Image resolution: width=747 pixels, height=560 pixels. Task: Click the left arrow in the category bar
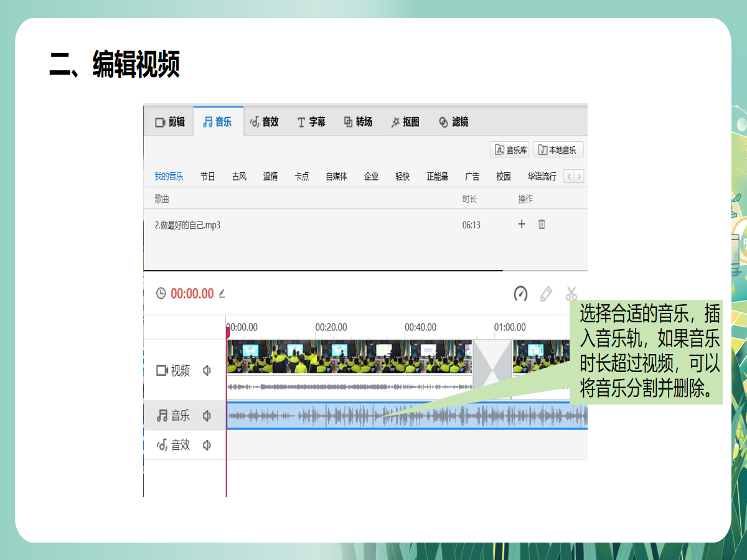[568, 176]
